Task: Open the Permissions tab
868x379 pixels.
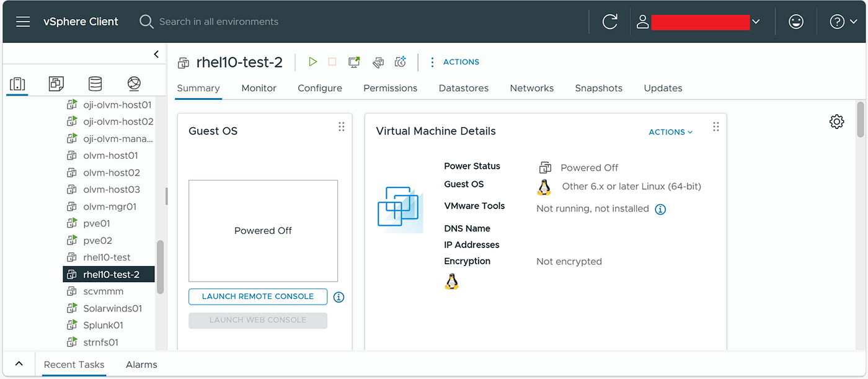Action: pyautogui.click(x=391, y=88)
